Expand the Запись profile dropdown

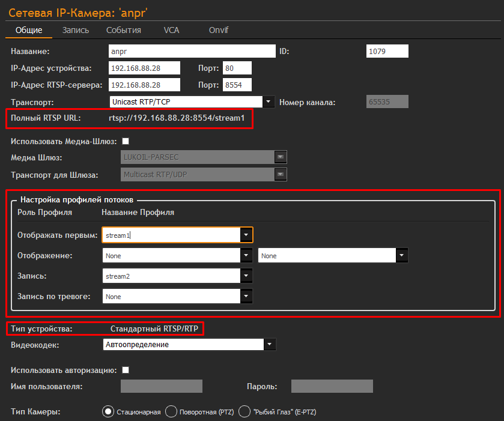pos(246,276)
